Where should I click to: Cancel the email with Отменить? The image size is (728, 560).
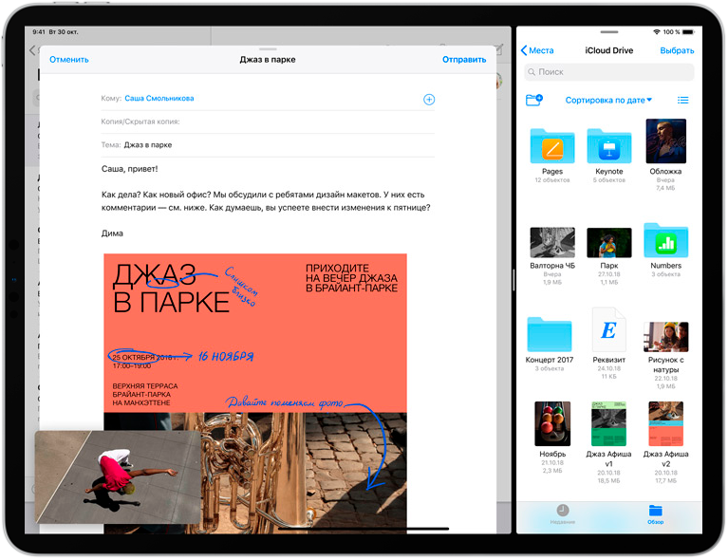[69, 59]
